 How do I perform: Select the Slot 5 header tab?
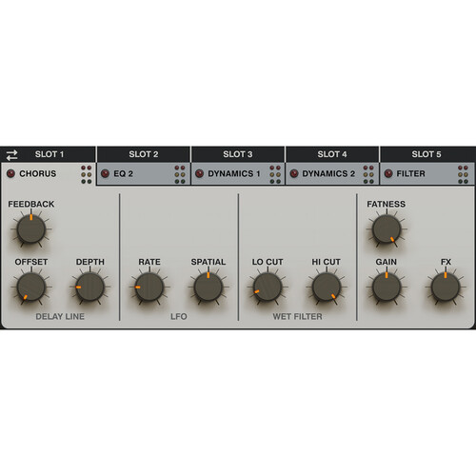426,154
